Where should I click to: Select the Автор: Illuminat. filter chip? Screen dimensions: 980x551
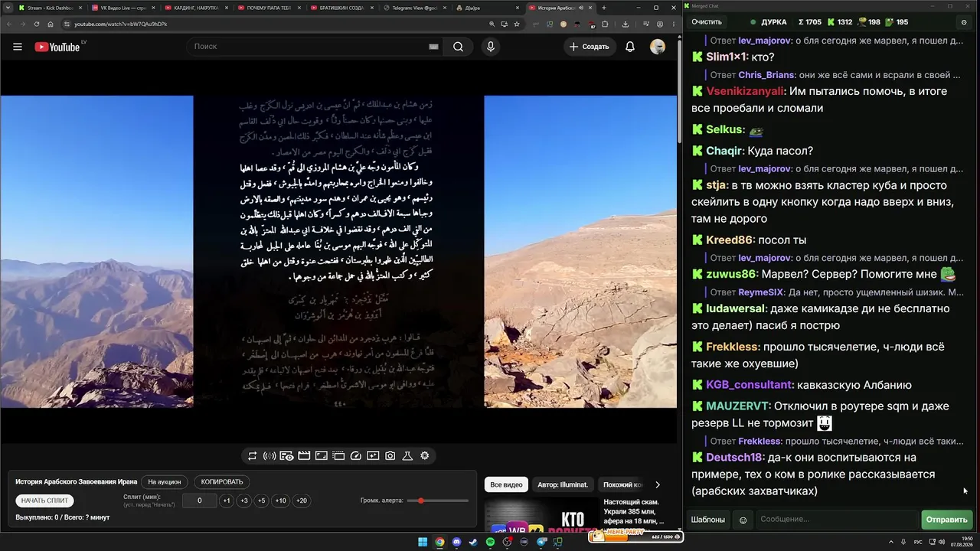563,484
